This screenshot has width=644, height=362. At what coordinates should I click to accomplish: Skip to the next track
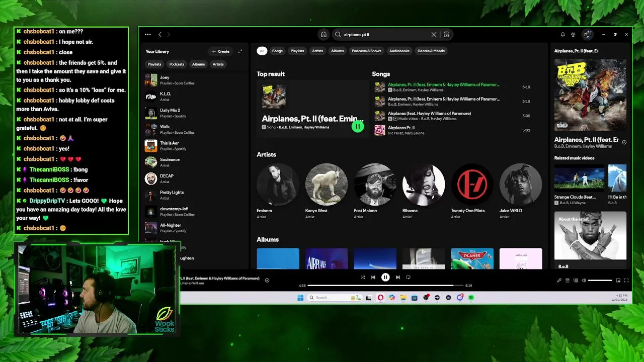tap(397, 277)
